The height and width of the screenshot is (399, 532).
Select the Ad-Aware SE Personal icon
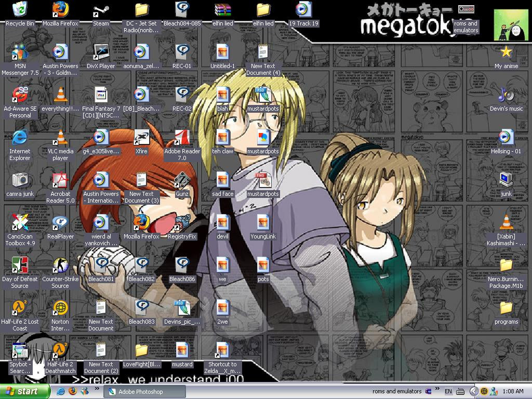[x=20, y=95]
